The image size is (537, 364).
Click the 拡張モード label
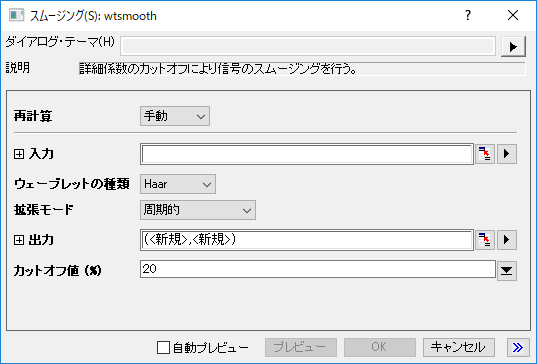pyautogui.click(x=44, y=210)
